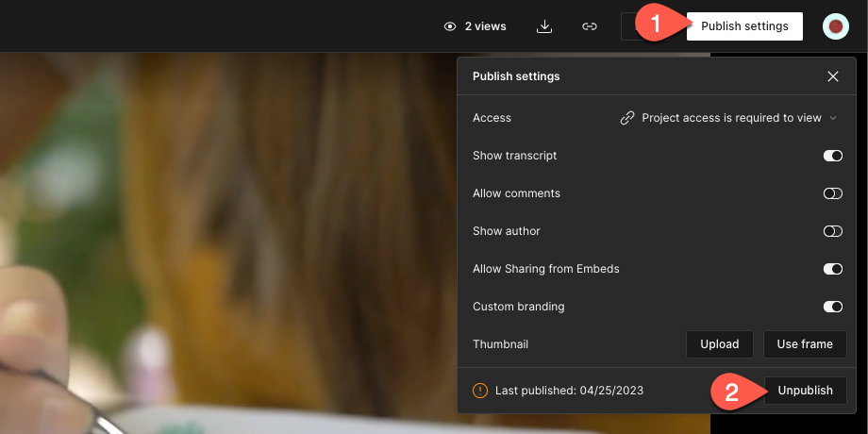This screenshot has height=434, width=868.
Task: Toggle Show transcript switch
Action: pyautogui.click(x=832, y=156)
